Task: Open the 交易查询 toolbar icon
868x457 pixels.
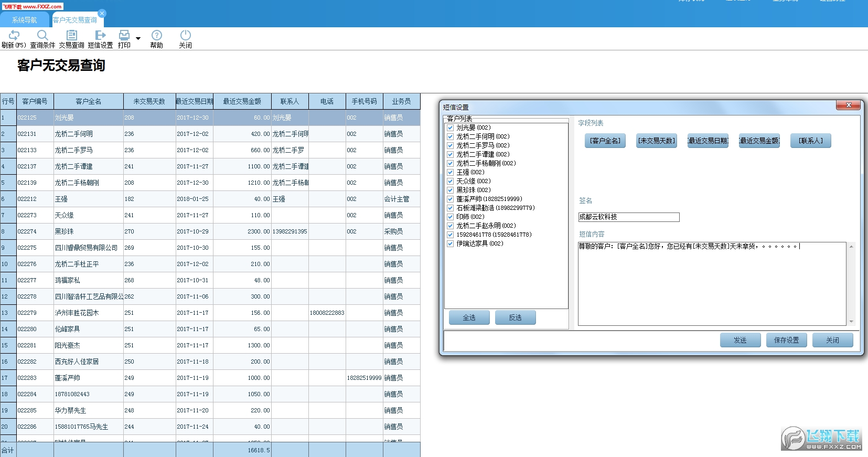Action: point(72,35)
